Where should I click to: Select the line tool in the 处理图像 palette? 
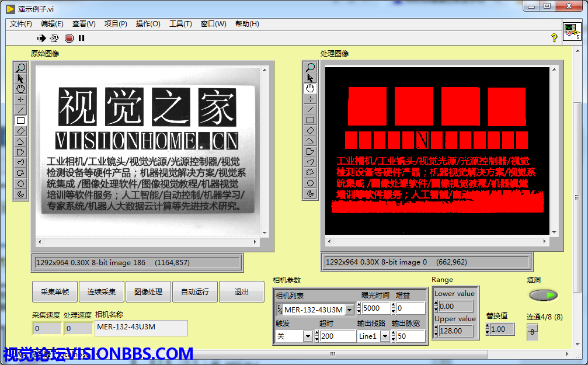tap(310, 110)
